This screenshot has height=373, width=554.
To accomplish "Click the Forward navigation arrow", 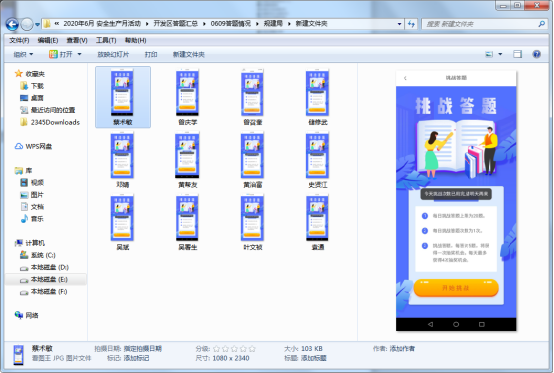I will tap(27, 24).
